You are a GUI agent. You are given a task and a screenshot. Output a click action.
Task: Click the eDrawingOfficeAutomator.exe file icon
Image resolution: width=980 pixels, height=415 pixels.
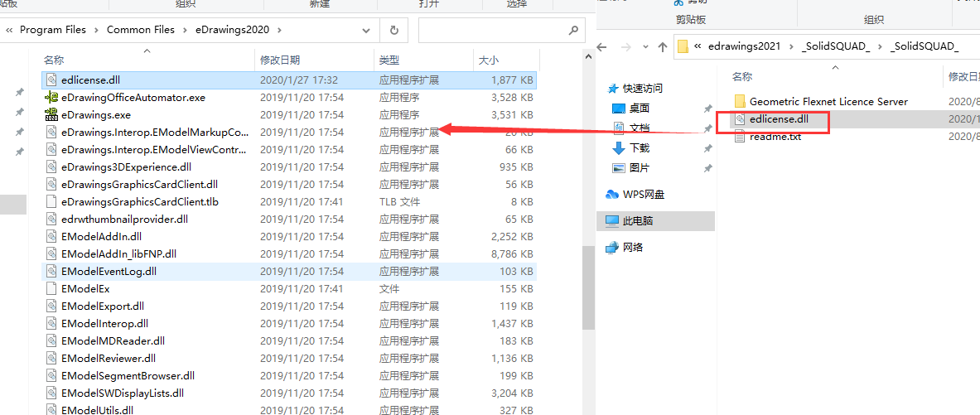click(51, 98)
